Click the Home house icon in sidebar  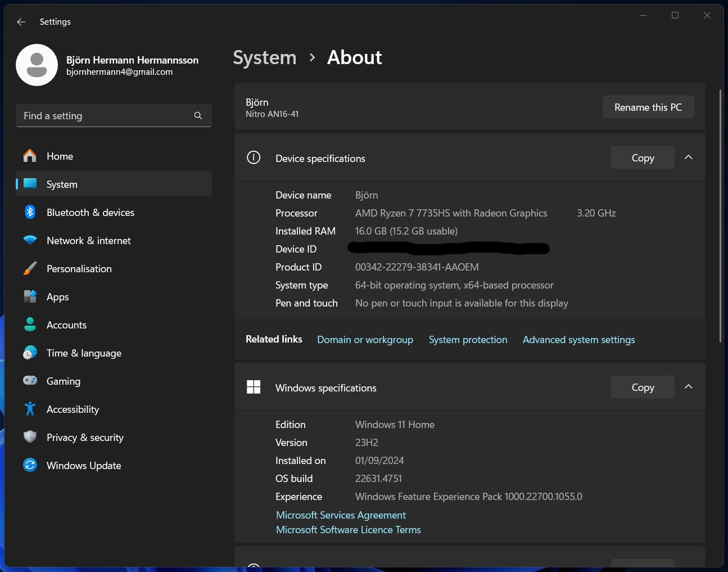pos(30,156)
